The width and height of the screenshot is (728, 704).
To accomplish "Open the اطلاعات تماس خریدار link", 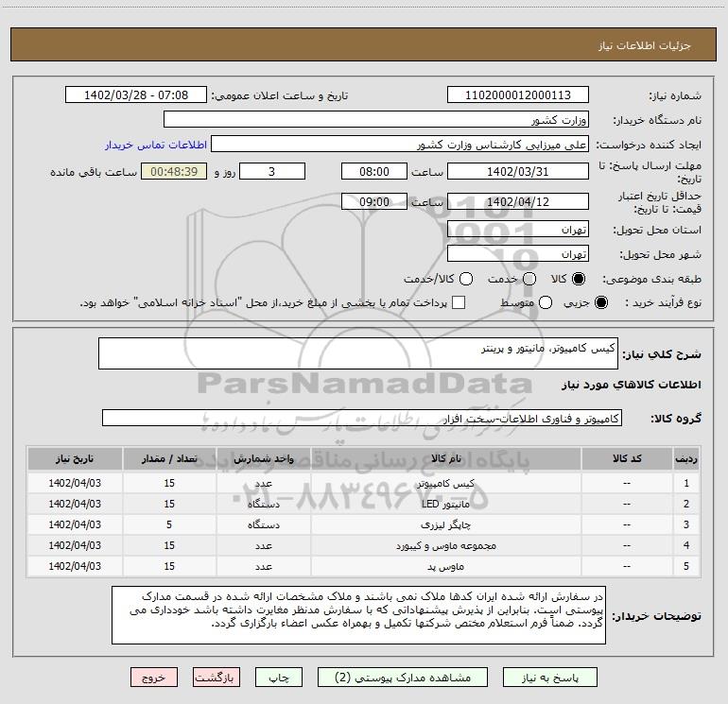I will tap(156, 145).
